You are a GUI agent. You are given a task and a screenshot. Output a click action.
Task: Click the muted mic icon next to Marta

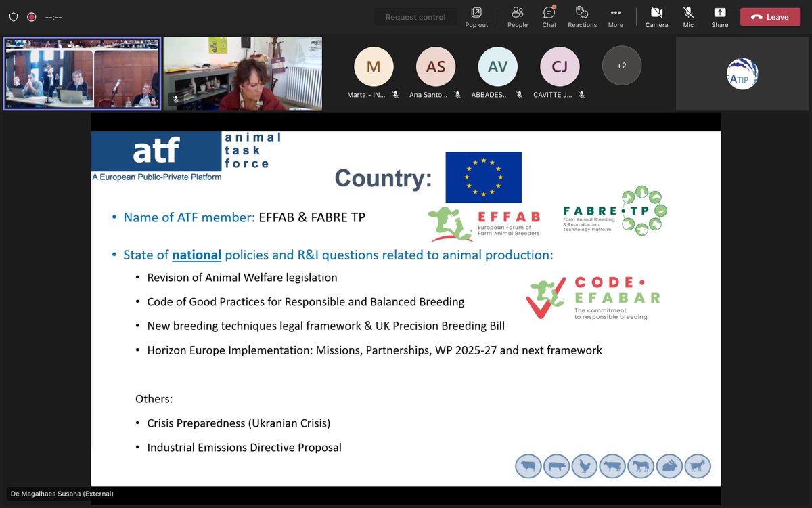tap(395, 95)
